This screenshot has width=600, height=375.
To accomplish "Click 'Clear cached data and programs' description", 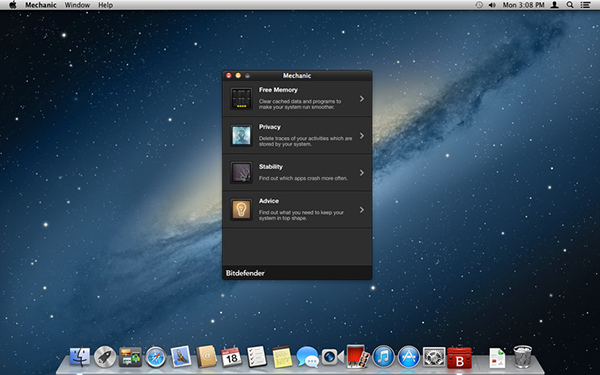I will (x=300, y=104).
